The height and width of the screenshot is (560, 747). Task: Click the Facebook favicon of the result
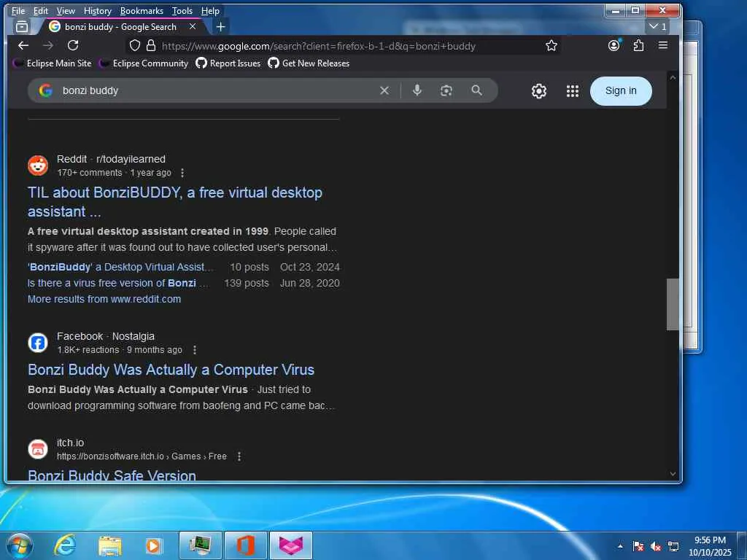pyautogui.click(x=38, y=343)
